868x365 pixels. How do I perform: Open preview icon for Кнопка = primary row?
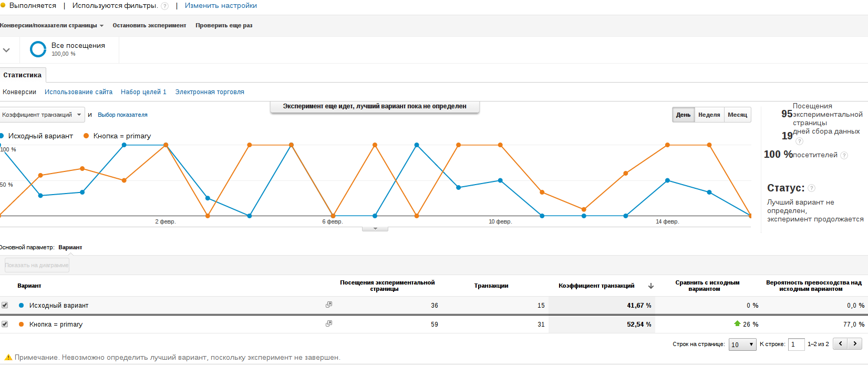[329, 323]
